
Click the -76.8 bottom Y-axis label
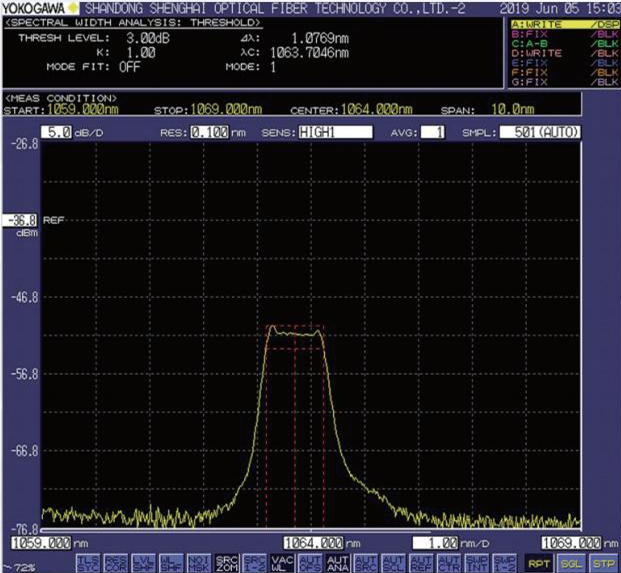pos(25,528)
